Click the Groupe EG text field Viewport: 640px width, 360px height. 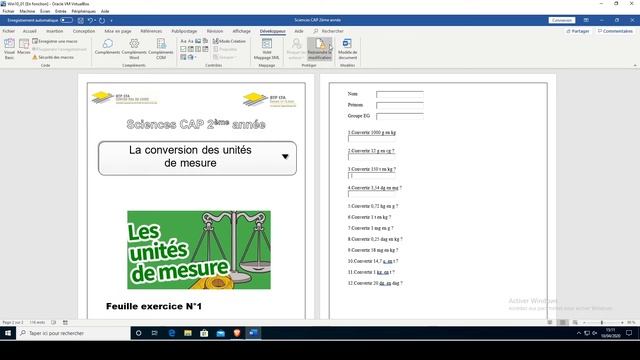(x=400, y=116)
